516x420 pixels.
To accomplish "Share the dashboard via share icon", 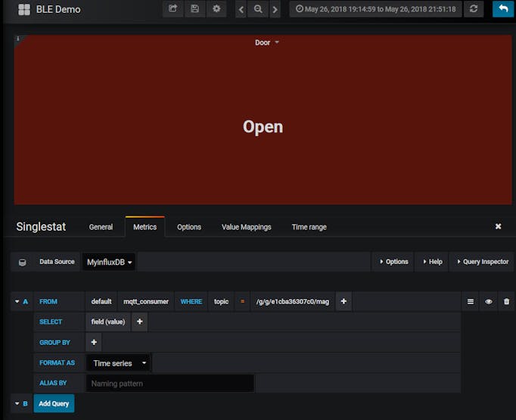I will (173, 9).
